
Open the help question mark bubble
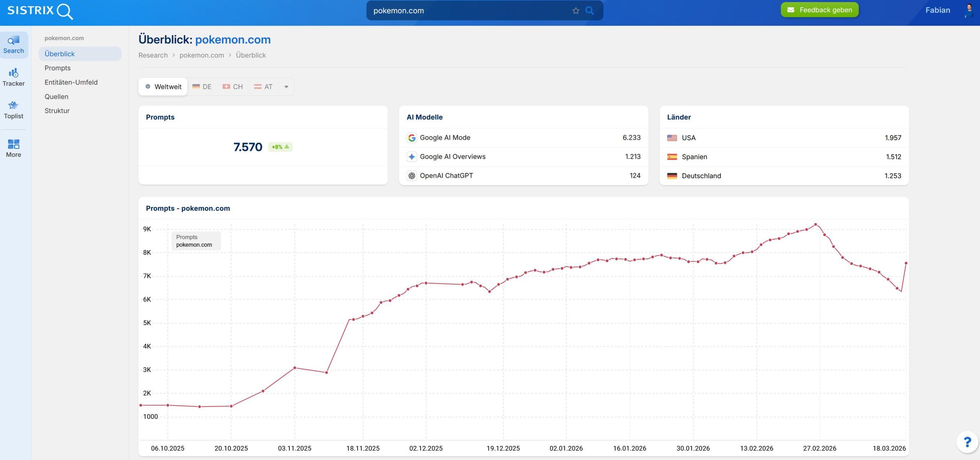pyautogui.click(x=967, y=442)
